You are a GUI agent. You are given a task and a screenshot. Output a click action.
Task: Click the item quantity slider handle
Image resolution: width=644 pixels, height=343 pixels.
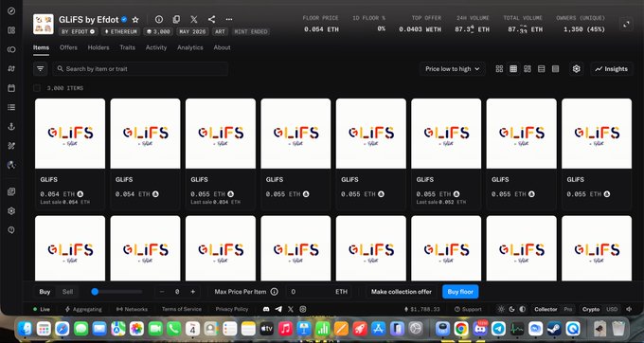coord(95,292)
